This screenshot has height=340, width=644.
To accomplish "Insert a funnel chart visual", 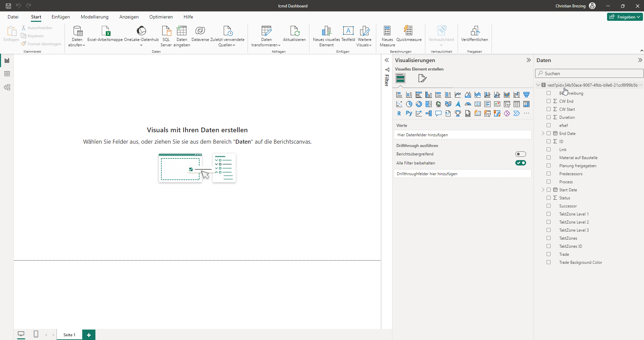I will [526, 95].
